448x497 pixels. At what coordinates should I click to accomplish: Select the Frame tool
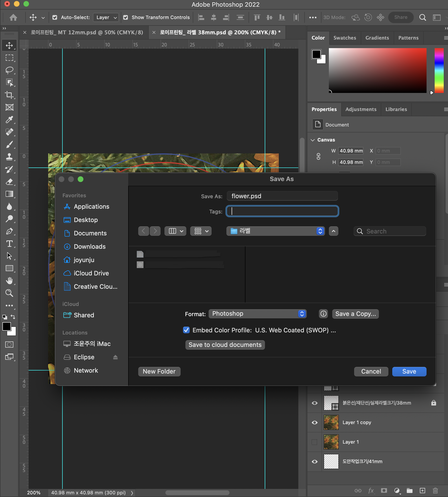9,107
